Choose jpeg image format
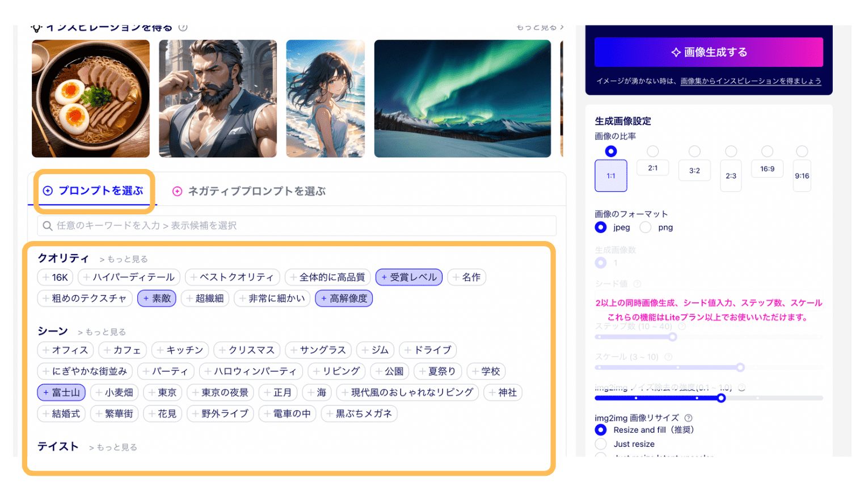 click(x=601, y=227)
